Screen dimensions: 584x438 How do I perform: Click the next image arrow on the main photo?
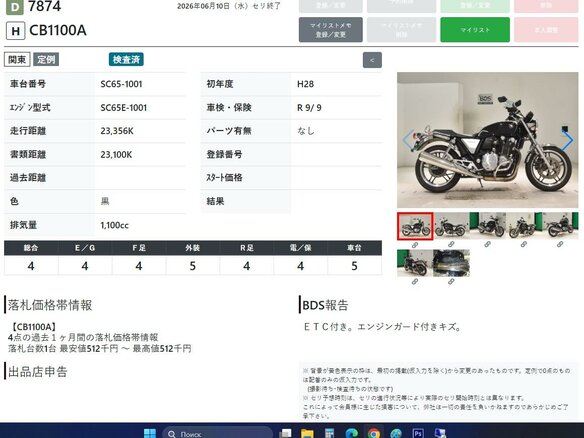(567, 140)
